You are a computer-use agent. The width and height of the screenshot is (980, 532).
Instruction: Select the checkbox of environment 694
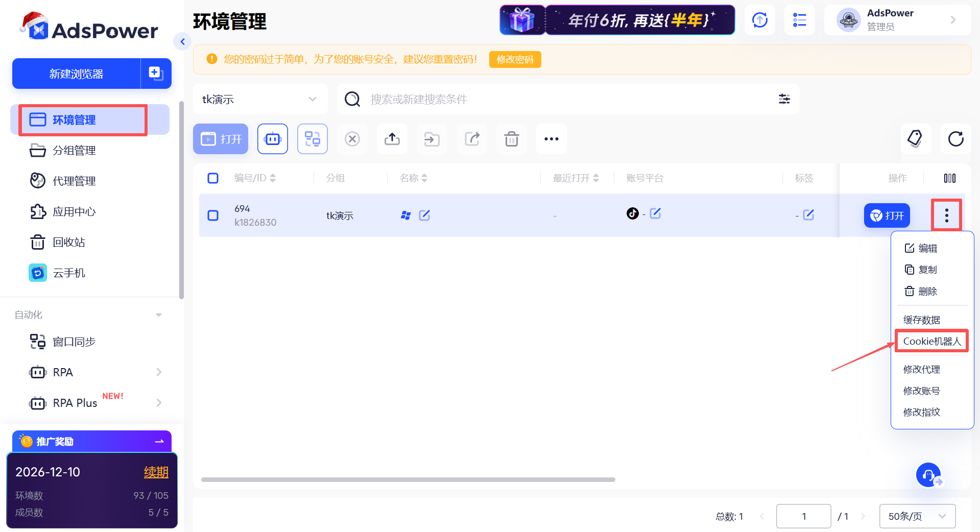tap(213, 215)
